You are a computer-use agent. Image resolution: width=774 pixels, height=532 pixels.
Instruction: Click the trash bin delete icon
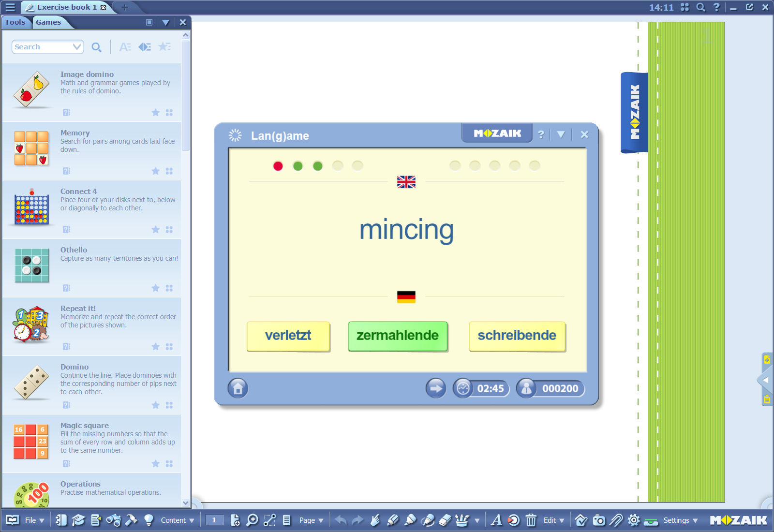(x=531, y=520)
